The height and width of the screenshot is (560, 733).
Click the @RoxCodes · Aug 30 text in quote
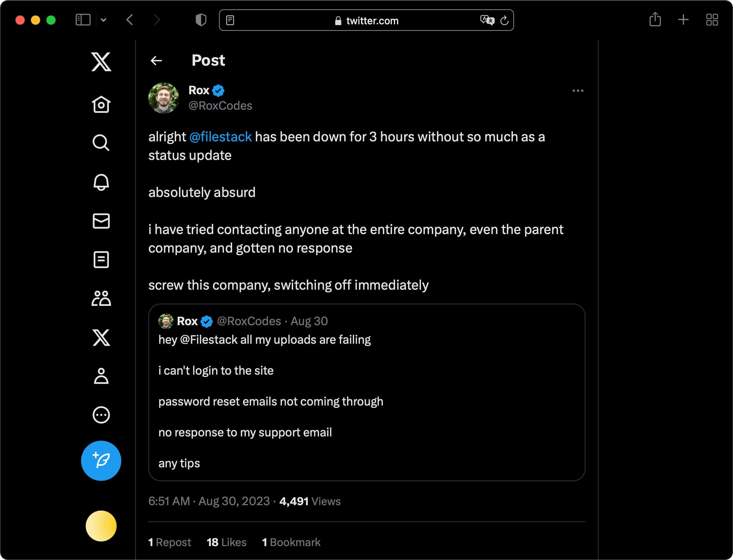tap(272, 321)
